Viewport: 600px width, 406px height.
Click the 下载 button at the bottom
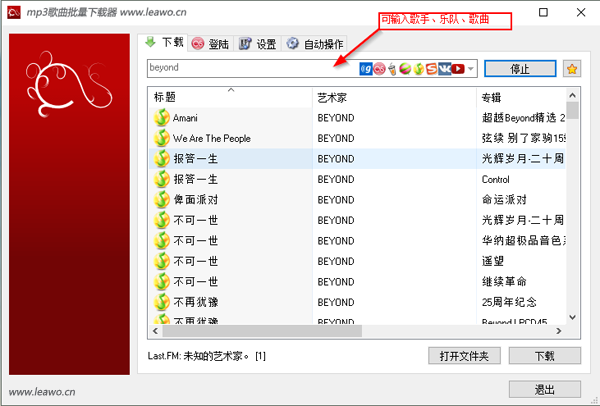tap(545, 356)
